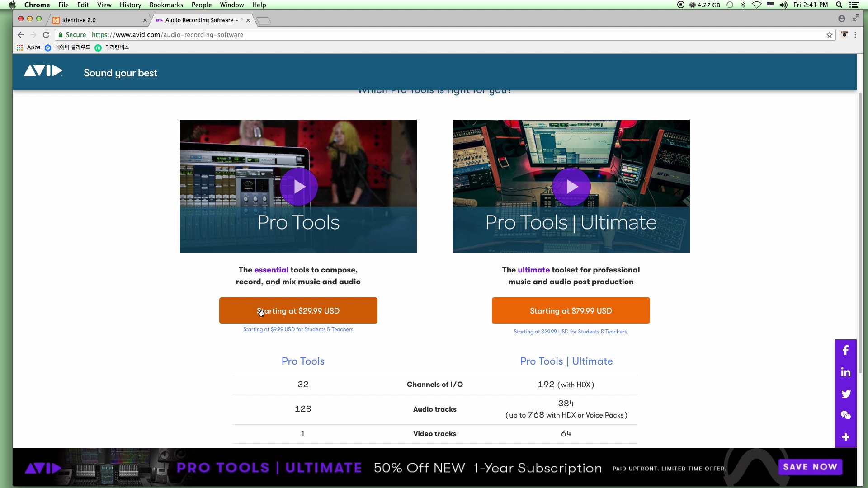Play the Pro Tools video
This screenshot has width=868, height=488.
[x=298, y=187]
